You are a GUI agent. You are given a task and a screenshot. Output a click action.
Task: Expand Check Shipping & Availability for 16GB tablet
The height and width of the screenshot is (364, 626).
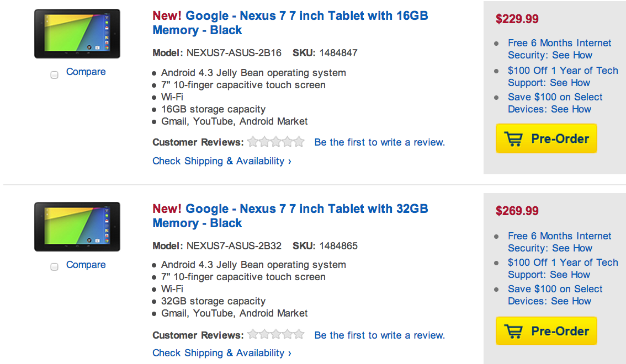[x=221, y=161]
